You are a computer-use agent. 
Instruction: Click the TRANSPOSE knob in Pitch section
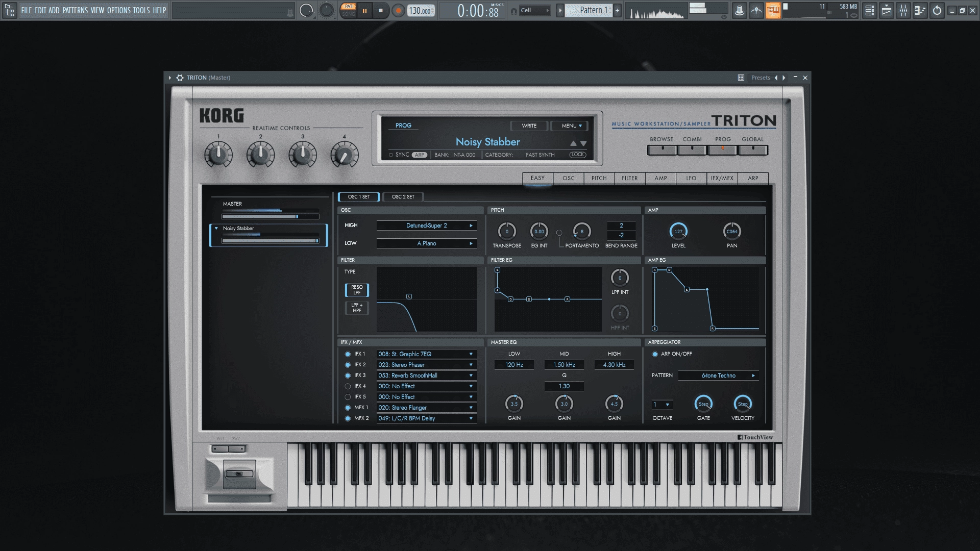tap(507, 232)
